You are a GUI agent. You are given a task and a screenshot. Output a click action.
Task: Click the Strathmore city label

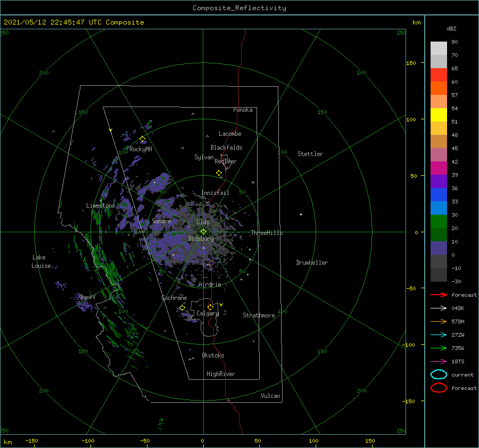pyautogui.click(x=259, y=315)
